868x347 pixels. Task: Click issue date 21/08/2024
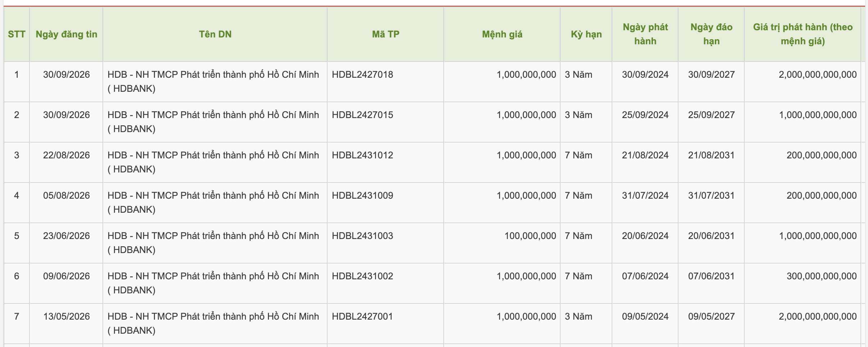point(645,155)
